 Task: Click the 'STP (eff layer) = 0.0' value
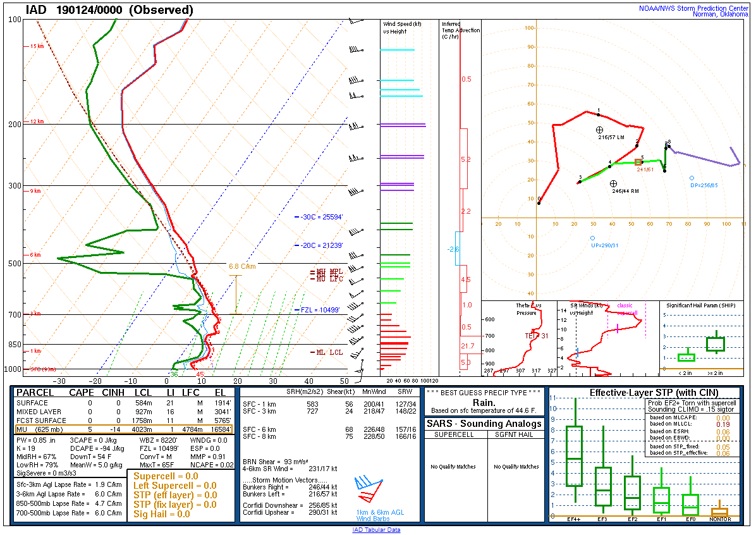tap(175, 495)
